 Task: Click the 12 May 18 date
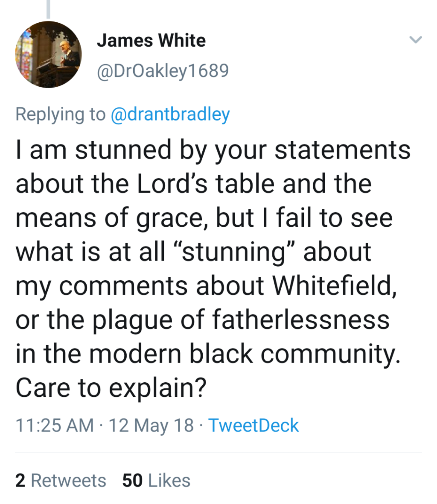pos(151,425)
